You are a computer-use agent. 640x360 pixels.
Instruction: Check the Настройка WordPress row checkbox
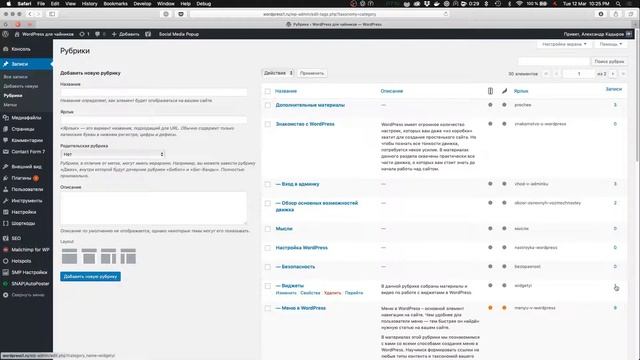click(268, 248)
